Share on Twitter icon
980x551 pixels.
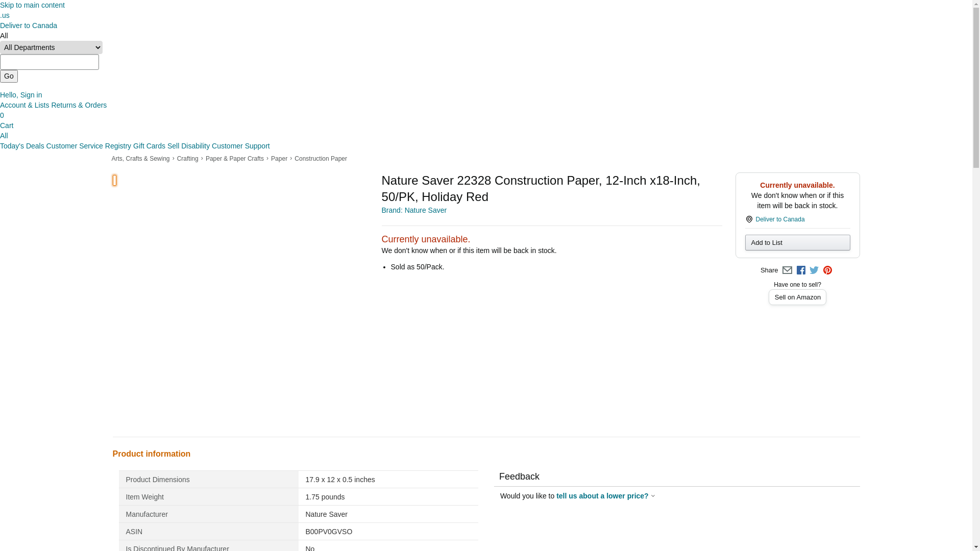814,270
